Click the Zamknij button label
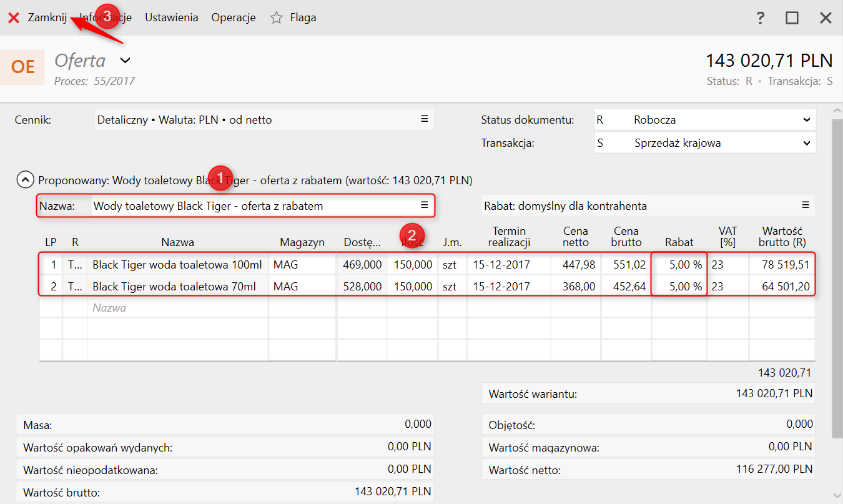 (x=47, y=17)
